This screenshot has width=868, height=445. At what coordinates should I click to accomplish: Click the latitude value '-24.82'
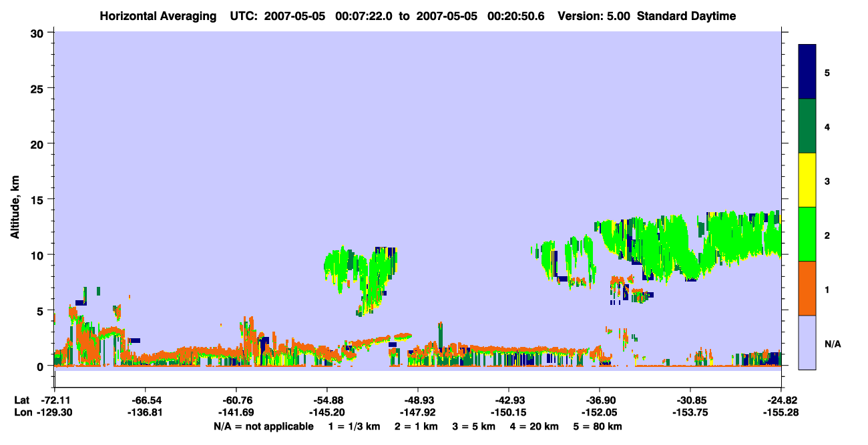[781, 400]
